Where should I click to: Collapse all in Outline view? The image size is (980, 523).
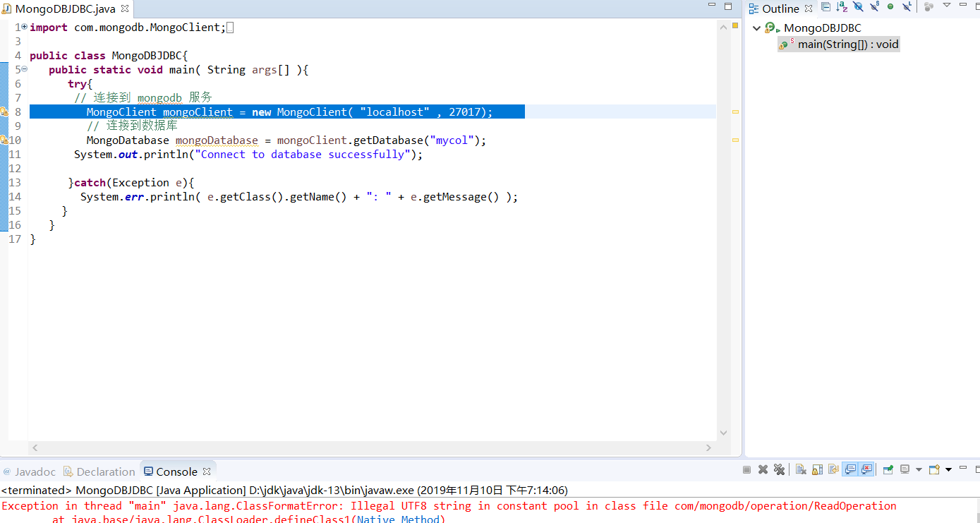pyautogui.click(x=825, y=7)
